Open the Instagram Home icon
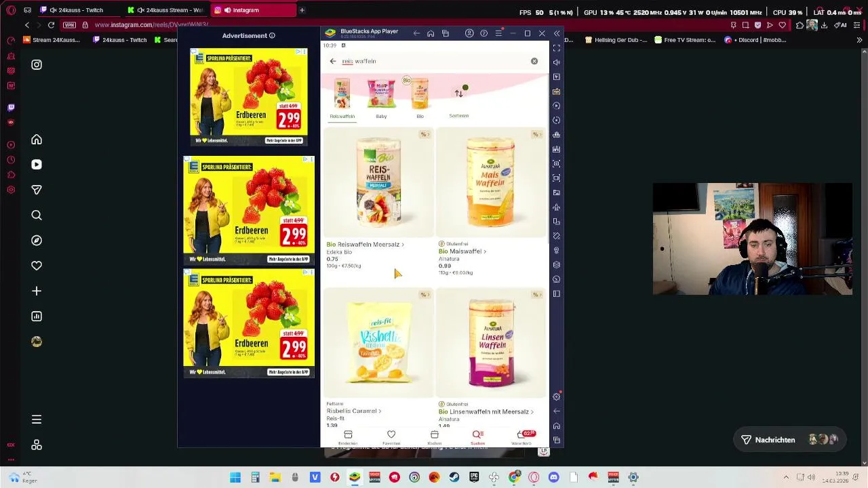 [x=37, y=140]
